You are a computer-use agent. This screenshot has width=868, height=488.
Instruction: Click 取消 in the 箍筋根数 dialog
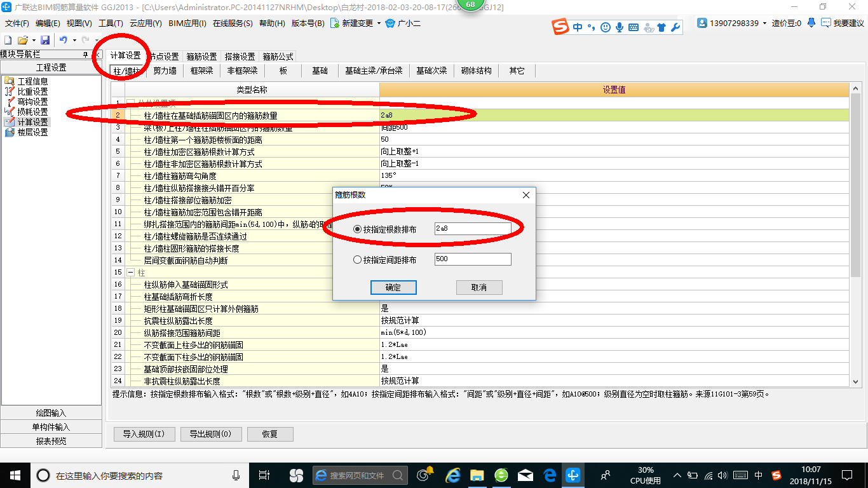point(479,287)
